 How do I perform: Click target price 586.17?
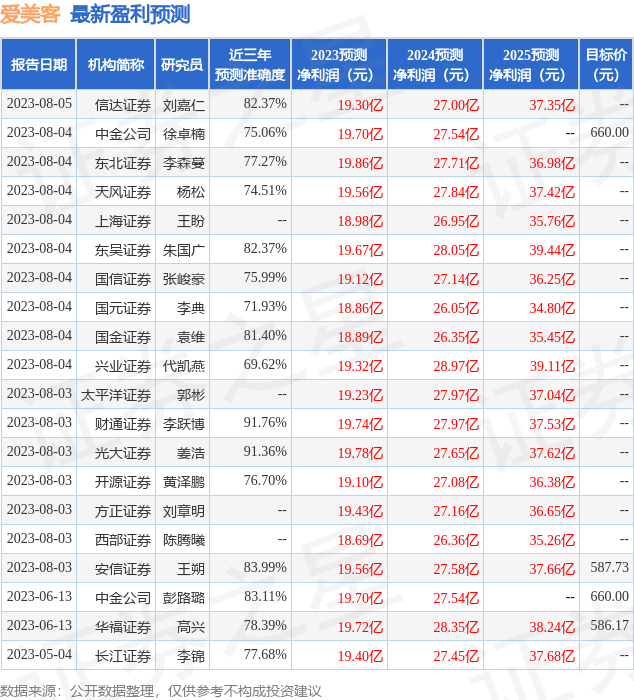tap(609, 625)
